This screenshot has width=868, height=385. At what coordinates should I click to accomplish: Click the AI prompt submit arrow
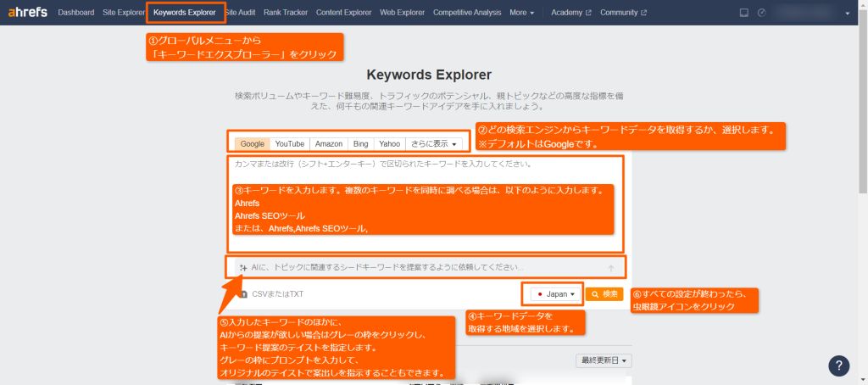[x=611, y=268]
